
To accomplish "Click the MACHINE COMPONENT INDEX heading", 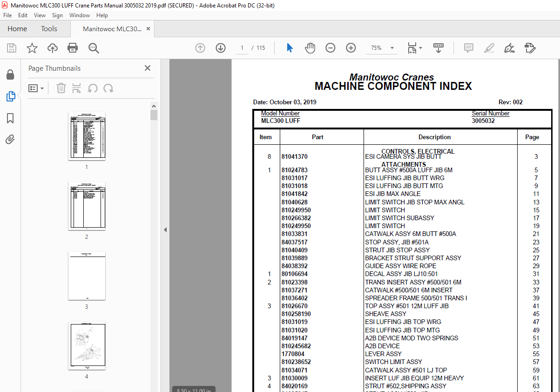I will coord(393,86).
